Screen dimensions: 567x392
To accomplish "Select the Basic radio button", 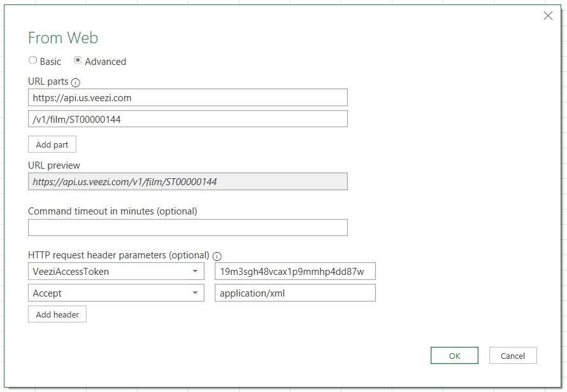I will point(32,60).
